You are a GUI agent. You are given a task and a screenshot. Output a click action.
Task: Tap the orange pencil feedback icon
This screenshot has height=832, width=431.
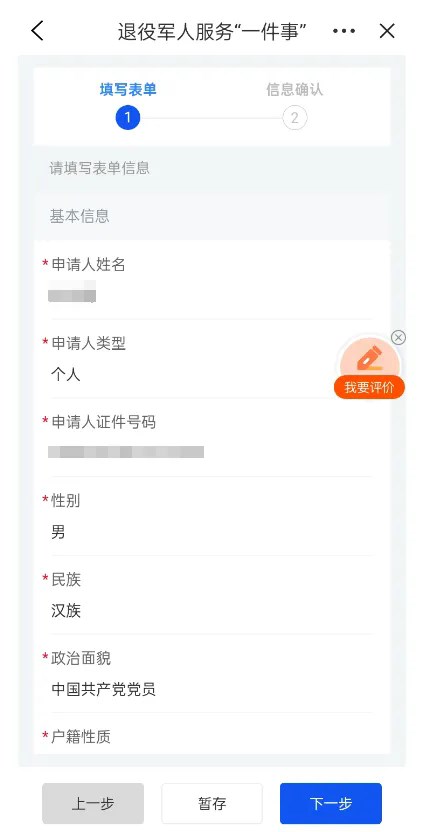coord(369,357)
